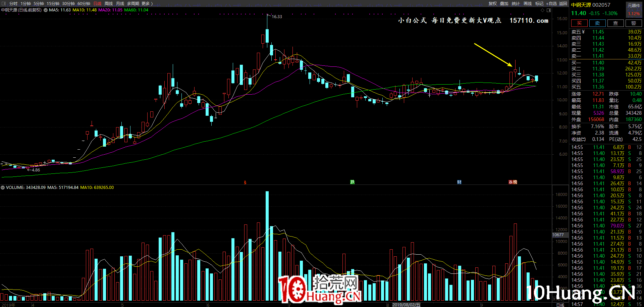Open the 查 lookup button
The height and width of the screenshot is (307, 644).
coord(615,23)
